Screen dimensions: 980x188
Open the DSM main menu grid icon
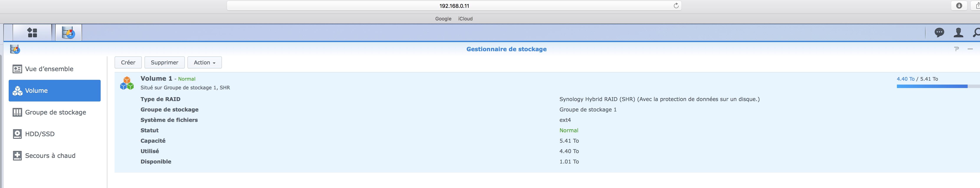[x=32, y=33]
